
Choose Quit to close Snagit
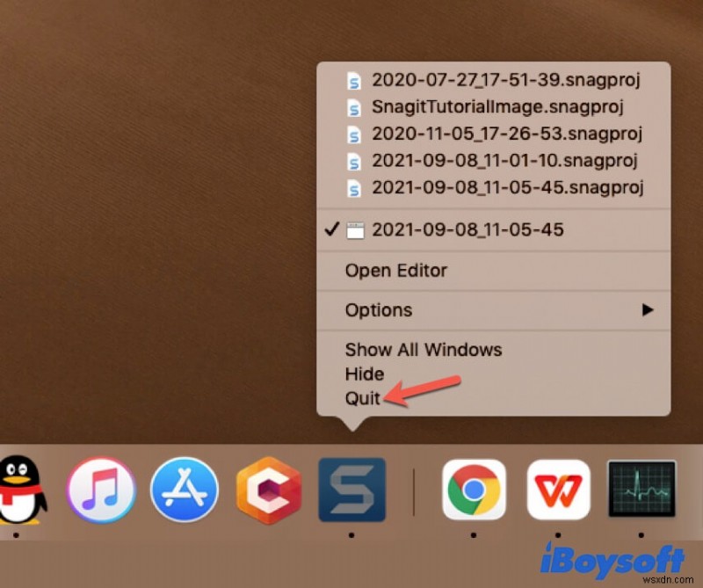[x=363, y=398]
